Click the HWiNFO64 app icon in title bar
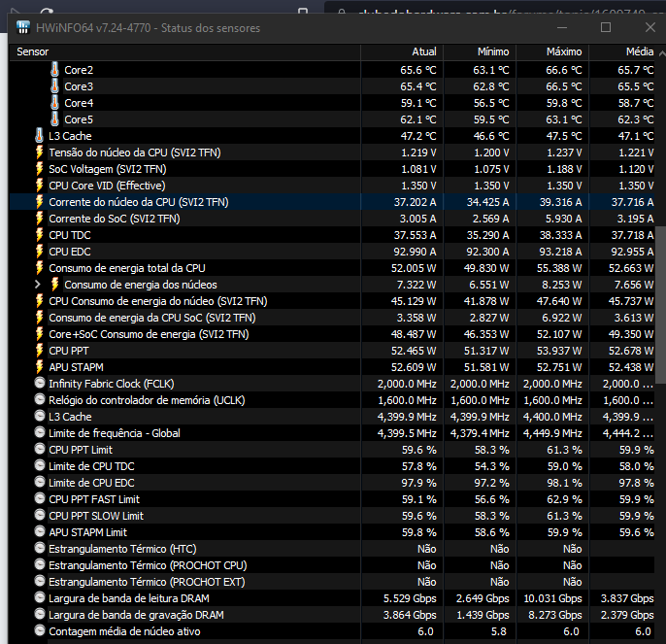 coord(23,27)
